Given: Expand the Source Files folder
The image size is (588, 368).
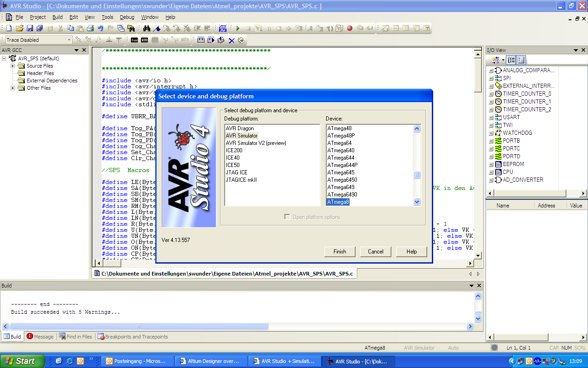Looking at the screenshot, I should 13,66.
